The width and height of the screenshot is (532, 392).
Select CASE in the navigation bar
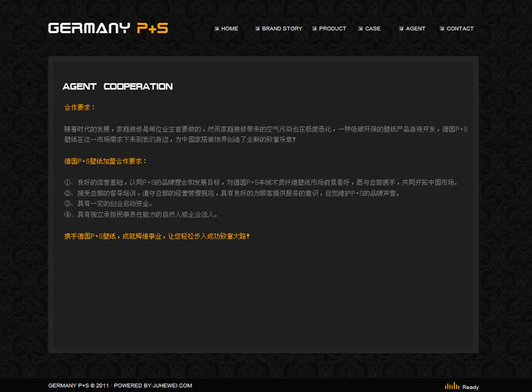pos(372,29)
